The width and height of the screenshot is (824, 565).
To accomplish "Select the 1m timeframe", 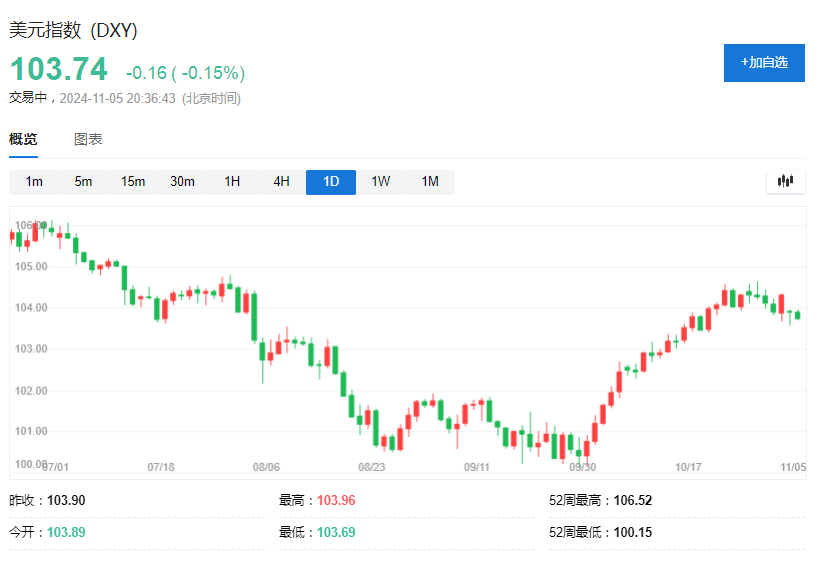I will 34,182.
